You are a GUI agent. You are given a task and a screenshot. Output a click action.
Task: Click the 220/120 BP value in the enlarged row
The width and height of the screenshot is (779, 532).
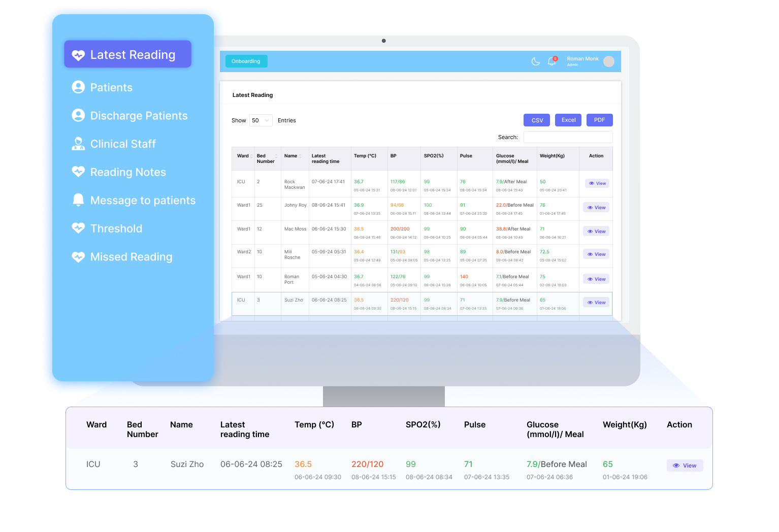[x=367, y=464]
